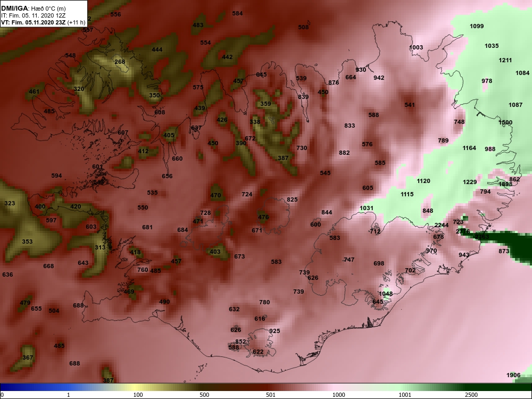Viewport: 532px width, 399px height.
Task: Click the legend label '1001'
Action: tap(405, 395)
